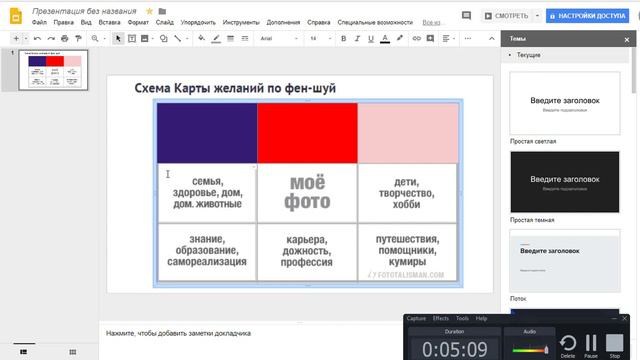
Task: Open the line type dropdown arrow
Action: [187, 38]
